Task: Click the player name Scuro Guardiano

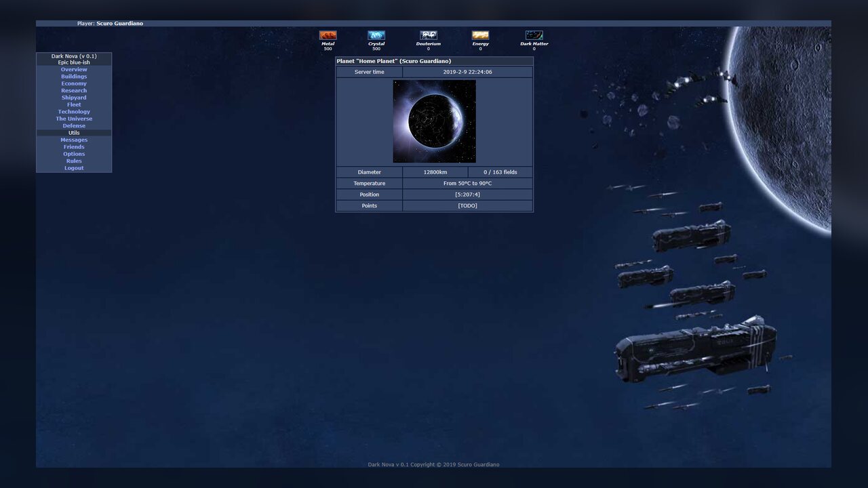Action: click(119, 24)
